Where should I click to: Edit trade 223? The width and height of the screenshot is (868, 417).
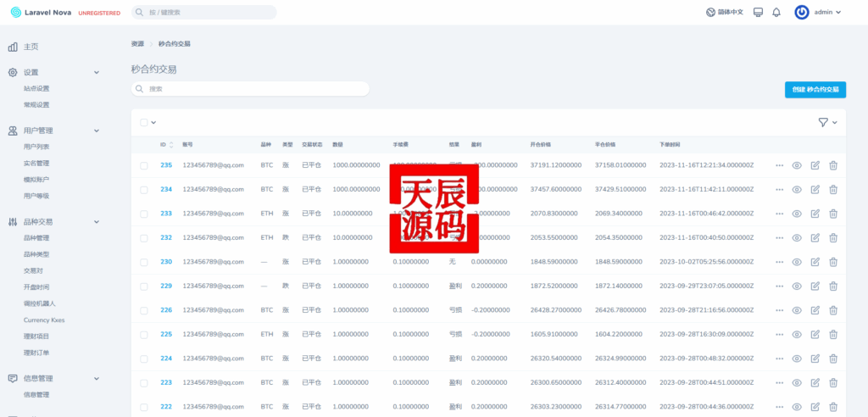click(815, 382)
